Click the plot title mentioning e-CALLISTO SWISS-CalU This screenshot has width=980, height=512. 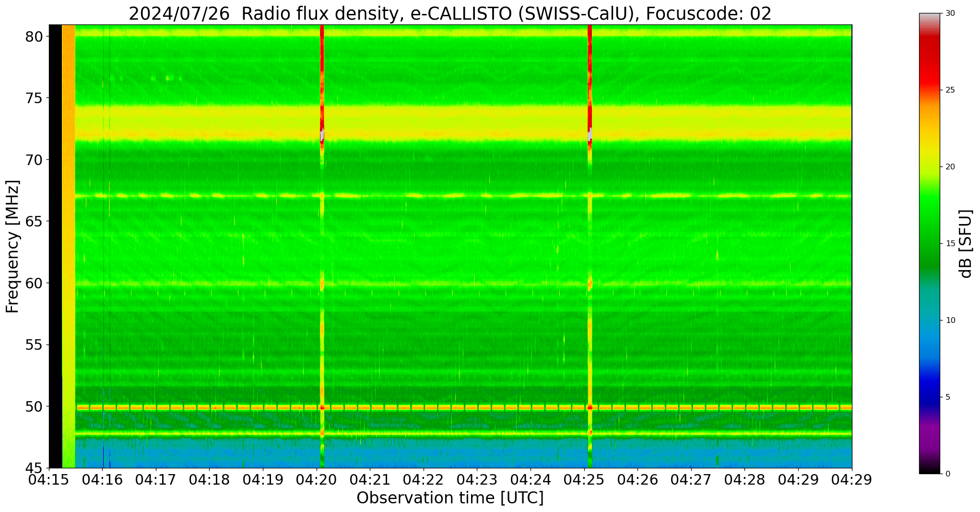[x=450, y=13]
